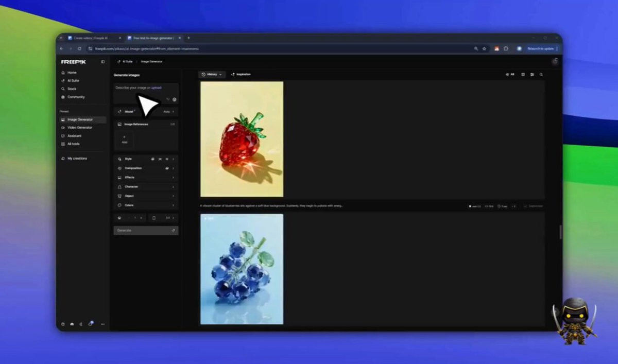Click the prompt enhance icon beside gear
This screenshot has width=618, height=364.
(x=167, y=99)
